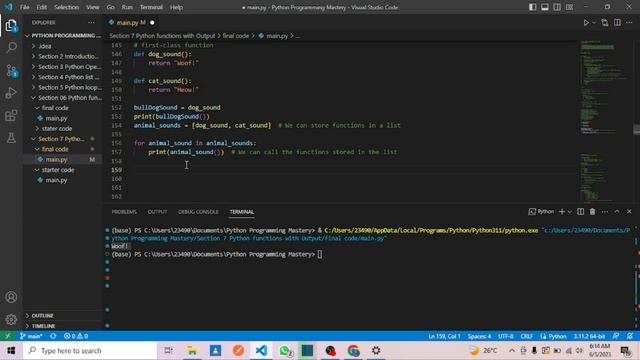Expand the Section 3 Python Ope... folder
This screenshot has width=640, height=360.
tap(65, 67)
